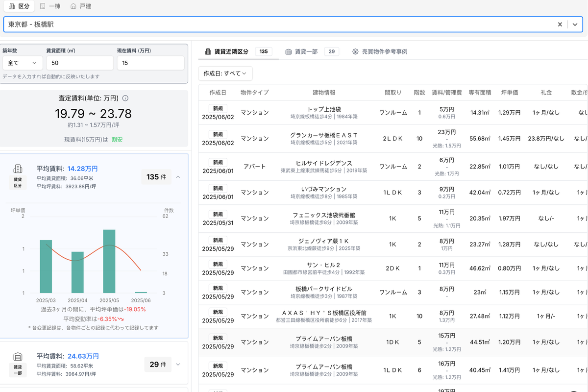The image size is (588, 392).
Task: Click the 賃貸区分 building icon in summary card
Action: (18, 169)
